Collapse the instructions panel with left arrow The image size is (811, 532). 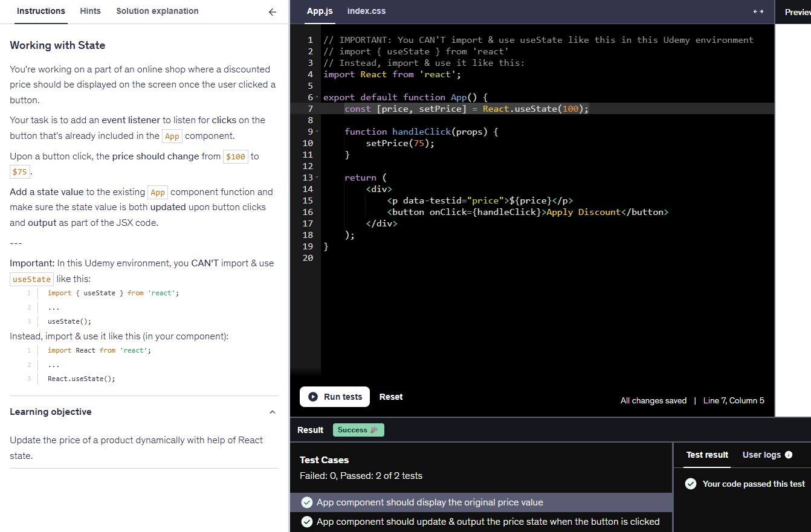(273, 11)
